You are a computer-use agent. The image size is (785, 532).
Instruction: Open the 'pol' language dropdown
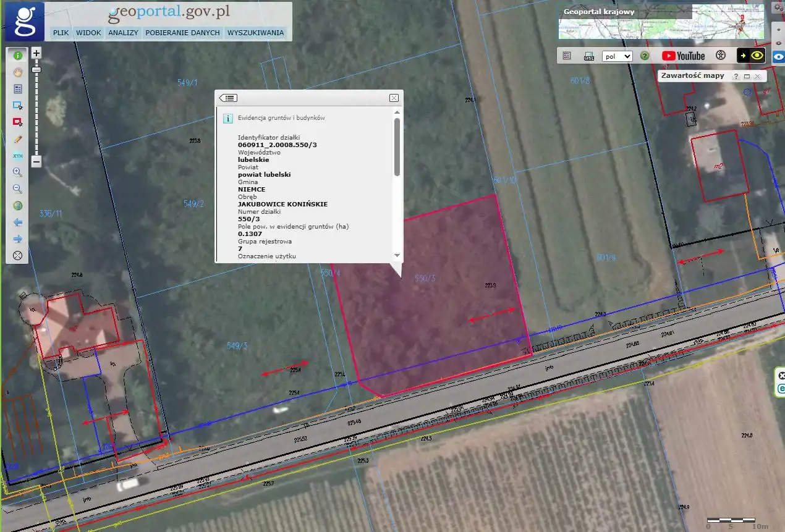tap(617, 56)
